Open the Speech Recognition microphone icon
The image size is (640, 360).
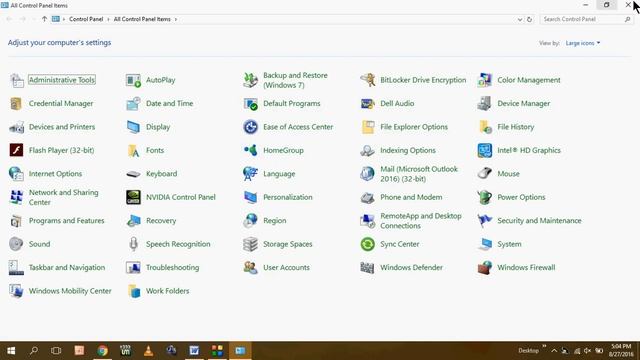pyautogui.click(x=133, y=244)
